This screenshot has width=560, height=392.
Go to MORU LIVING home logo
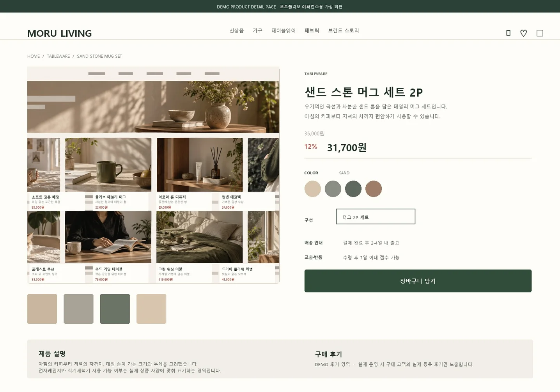[60, 34]
